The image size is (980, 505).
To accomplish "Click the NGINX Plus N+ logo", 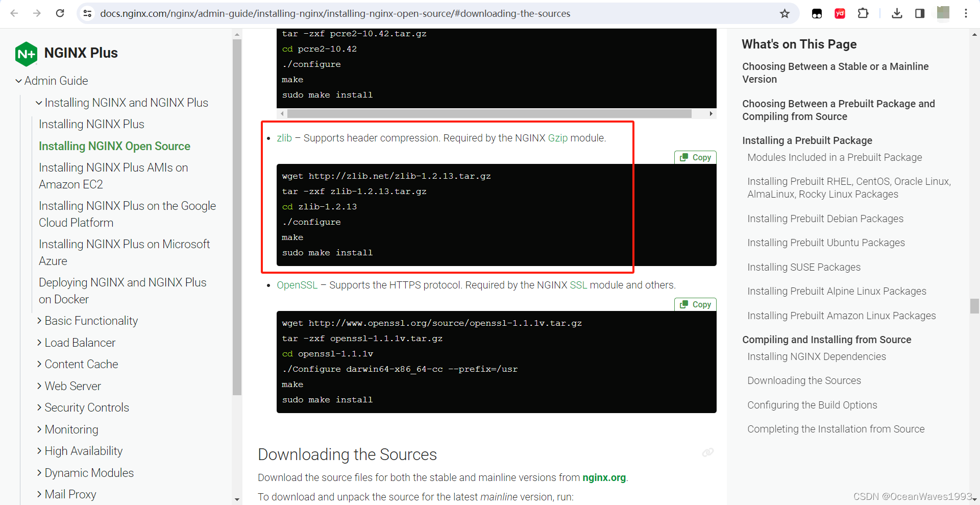I will coord(26,54).
